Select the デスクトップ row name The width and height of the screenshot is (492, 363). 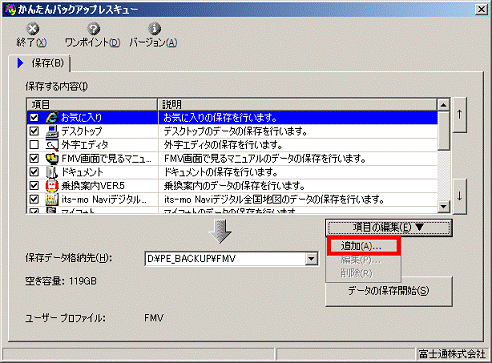(x=81, y=131)
